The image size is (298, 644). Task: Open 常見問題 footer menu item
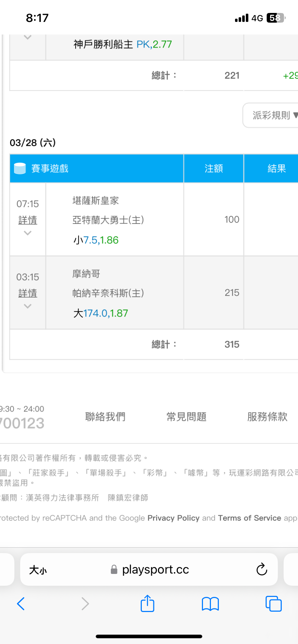186,417
